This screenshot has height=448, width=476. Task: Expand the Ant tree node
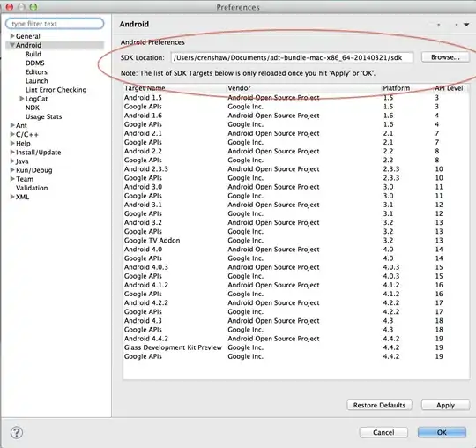[x=12, y=125]
